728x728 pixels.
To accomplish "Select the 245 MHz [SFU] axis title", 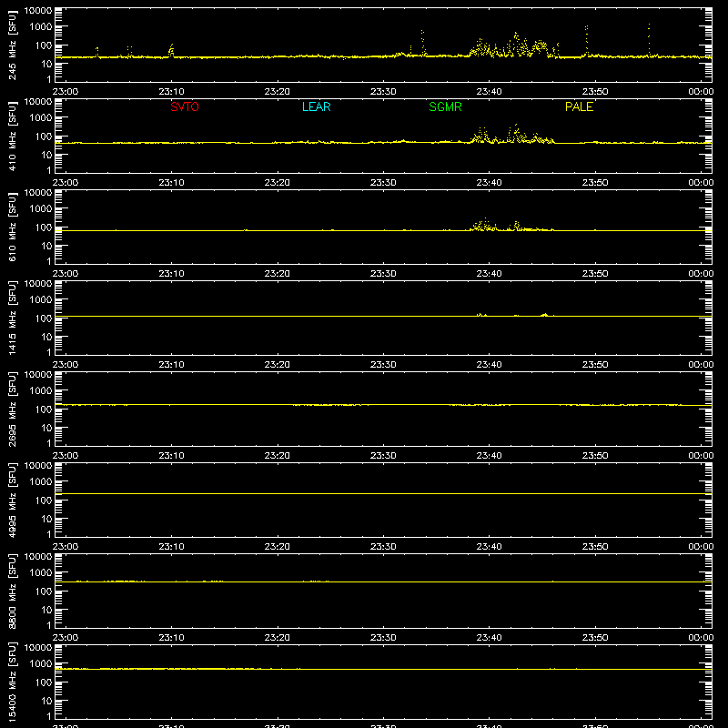I will click(13, 45).
